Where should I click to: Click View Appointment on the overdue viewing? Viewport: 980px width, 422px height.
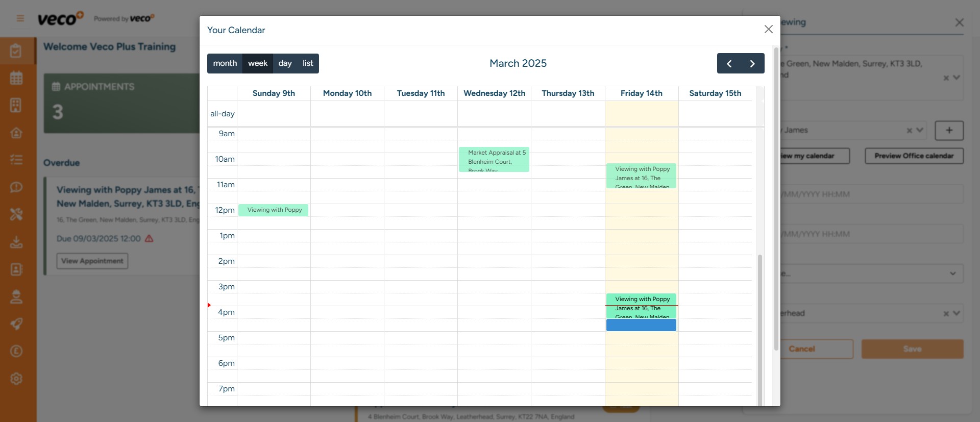(92, 261)
